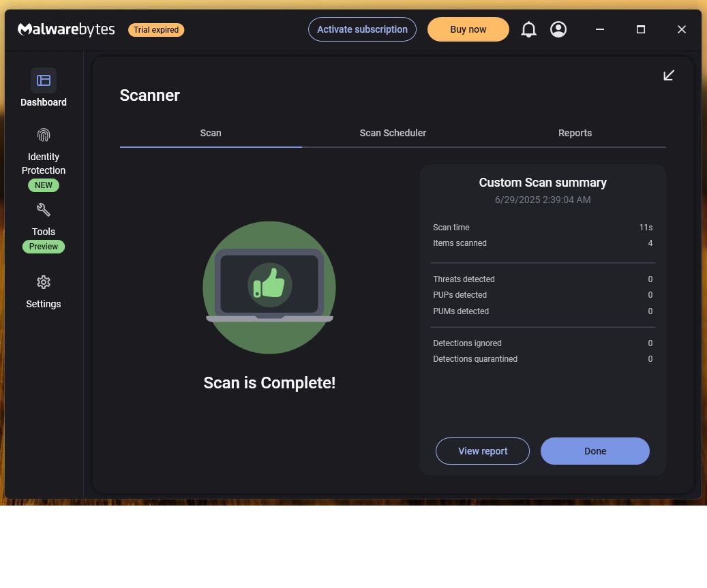Switch to the Scan tab

point(211,134)
